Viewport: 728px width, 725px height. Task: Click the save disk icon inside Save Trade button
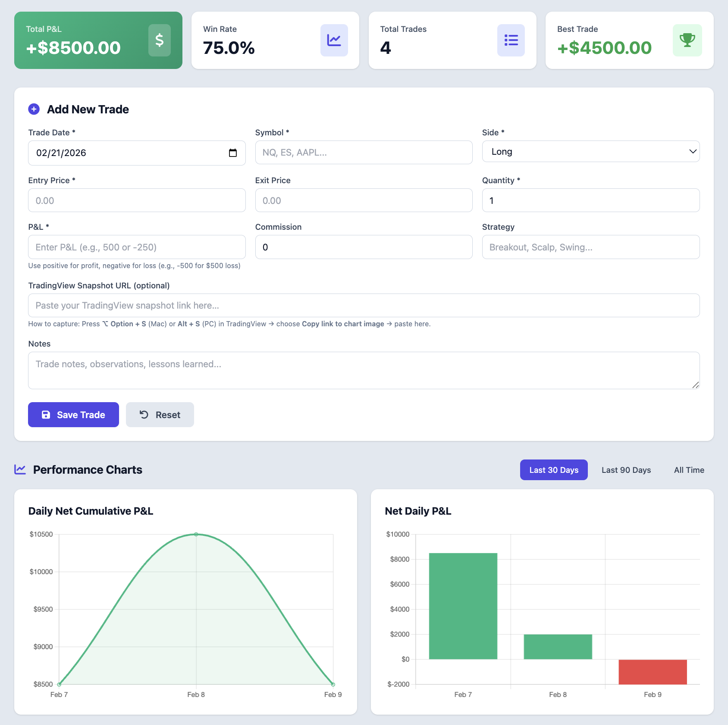(x=46, y=414)
